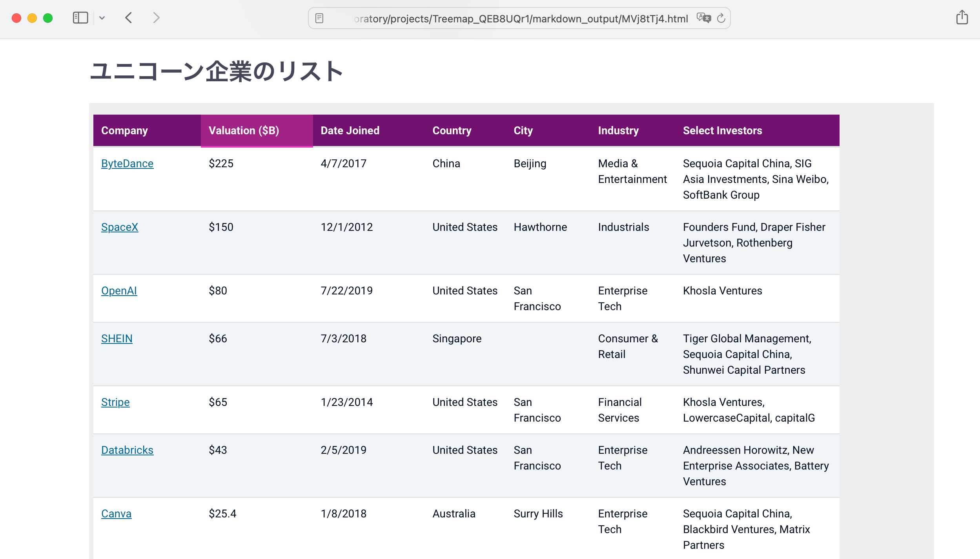
Task: Click the Industrials industry cell
Action: pos(632,243)
